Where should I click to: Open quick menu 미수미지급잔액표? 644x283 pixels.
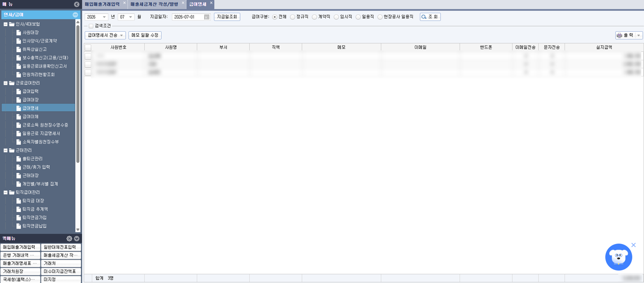61,271
